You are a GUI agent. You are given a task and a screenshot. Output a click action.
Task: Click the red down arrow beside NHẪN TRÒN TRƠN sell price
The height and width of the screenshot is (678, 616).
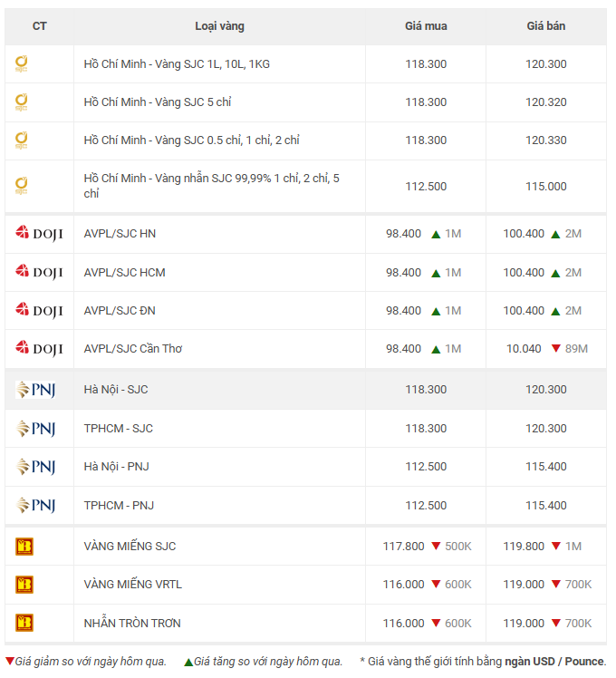coord(556,623)
